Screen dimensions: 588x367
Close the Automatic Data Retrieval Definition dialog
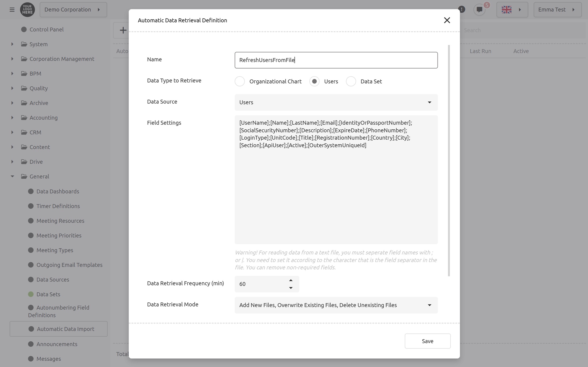point(447,20)
